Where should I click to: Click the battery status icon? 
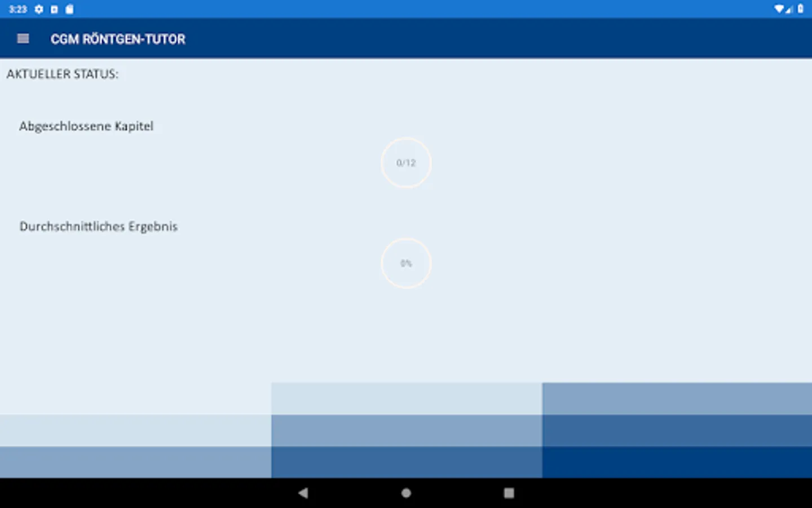pos(800,9)
